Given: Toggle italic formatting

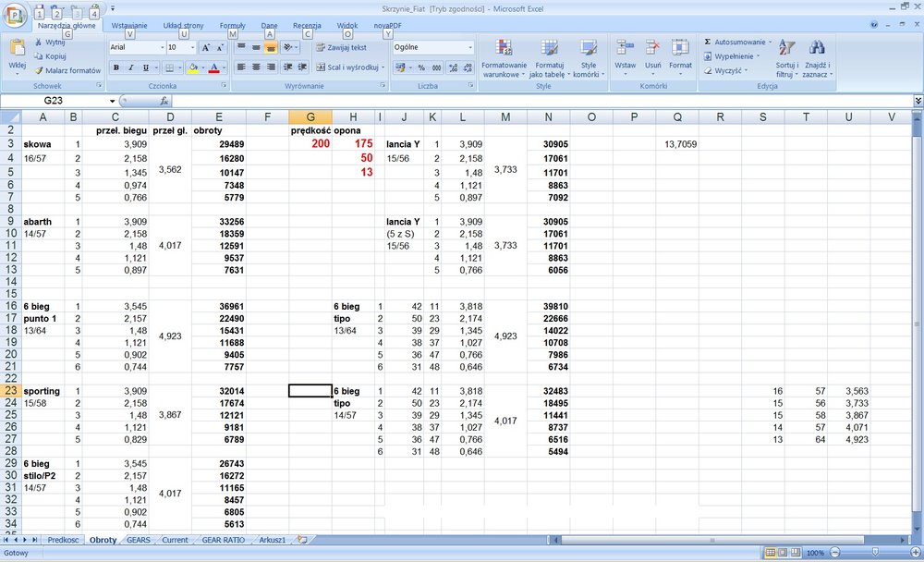Looking at the screenshot, I should [131, 67].
